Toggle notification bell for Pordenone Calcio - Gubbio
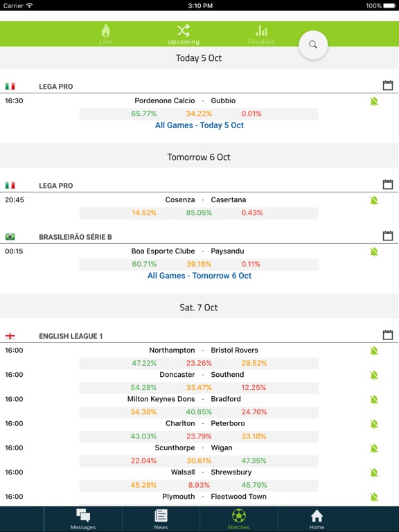The width and height of the screenshot is (399, 532). [374, 101]
